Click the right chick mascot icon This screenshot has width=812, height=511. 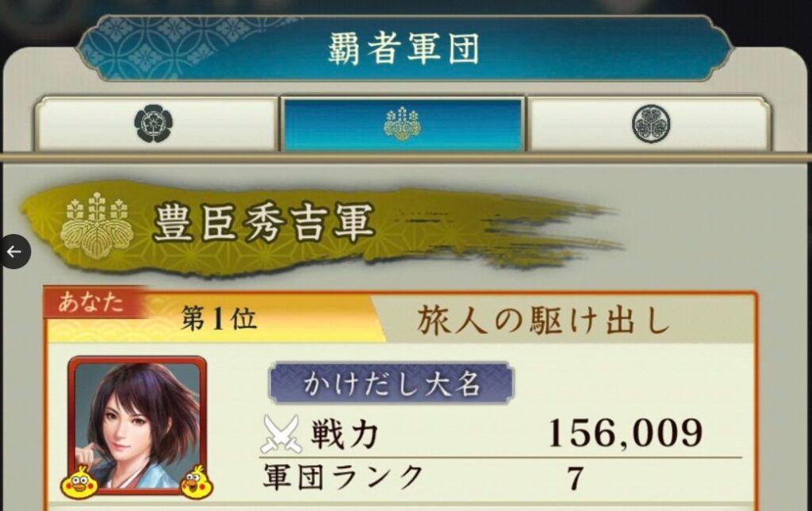(197, 482)
